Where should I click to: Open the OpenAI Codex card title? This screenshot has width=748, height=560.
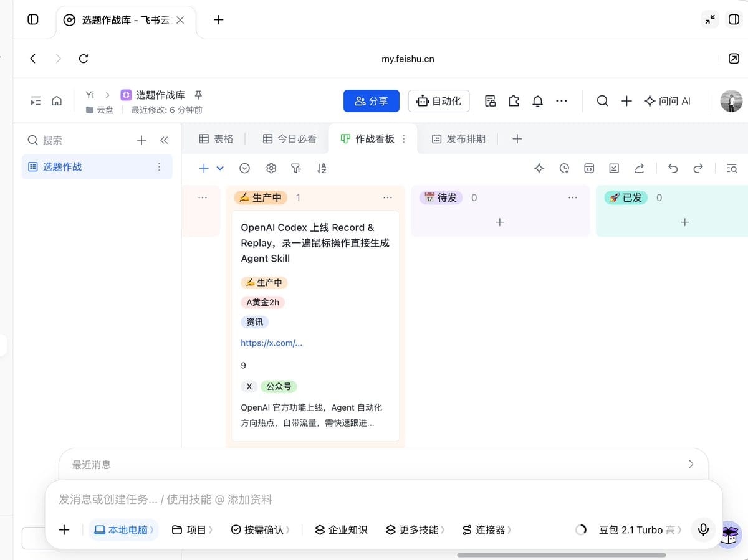[315, 243]
